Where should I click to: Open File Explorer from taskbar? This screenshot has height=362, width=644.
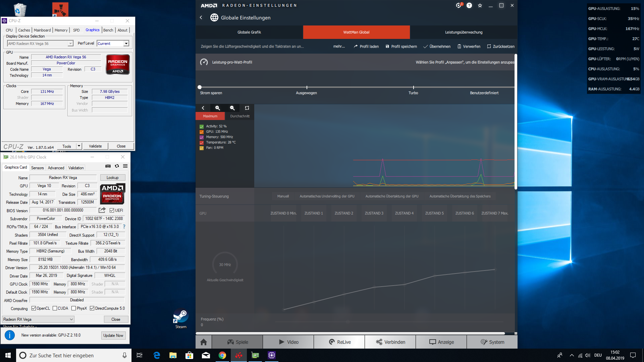(173, 355)
